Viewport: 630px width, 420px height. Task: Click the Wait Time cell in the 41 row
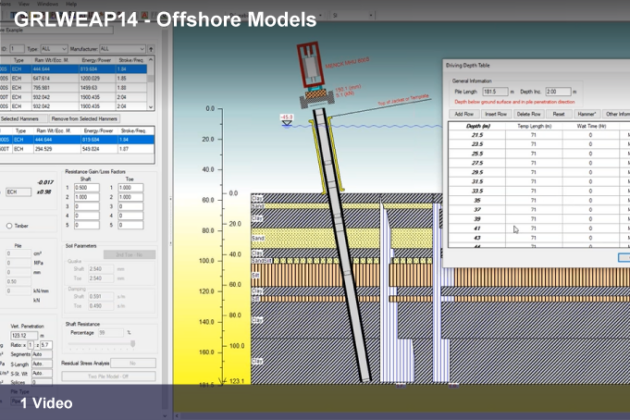tap(591, 229)
